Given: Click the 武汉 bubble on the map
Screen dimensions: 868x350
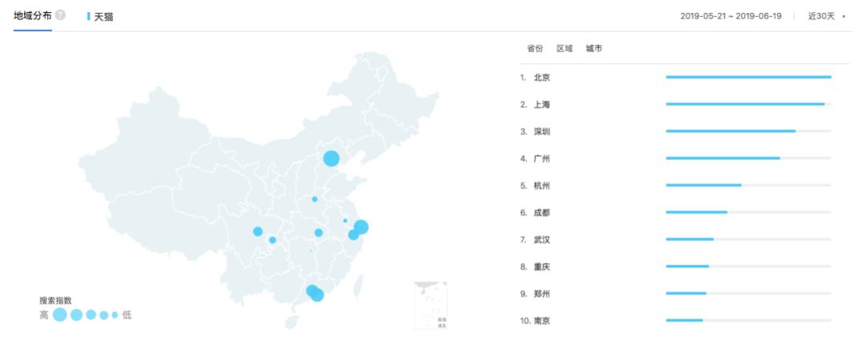Looking at the screenshot, I should click(318, 233).
